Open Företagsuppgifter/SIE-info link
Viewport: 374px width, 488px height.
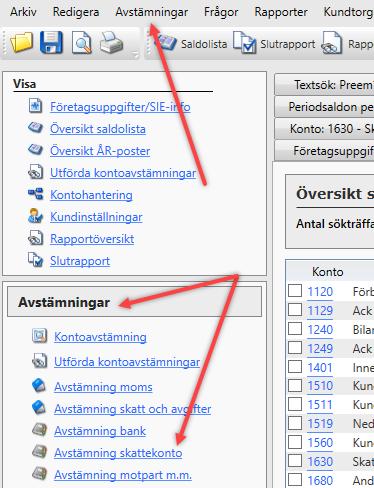coord(120,107)
